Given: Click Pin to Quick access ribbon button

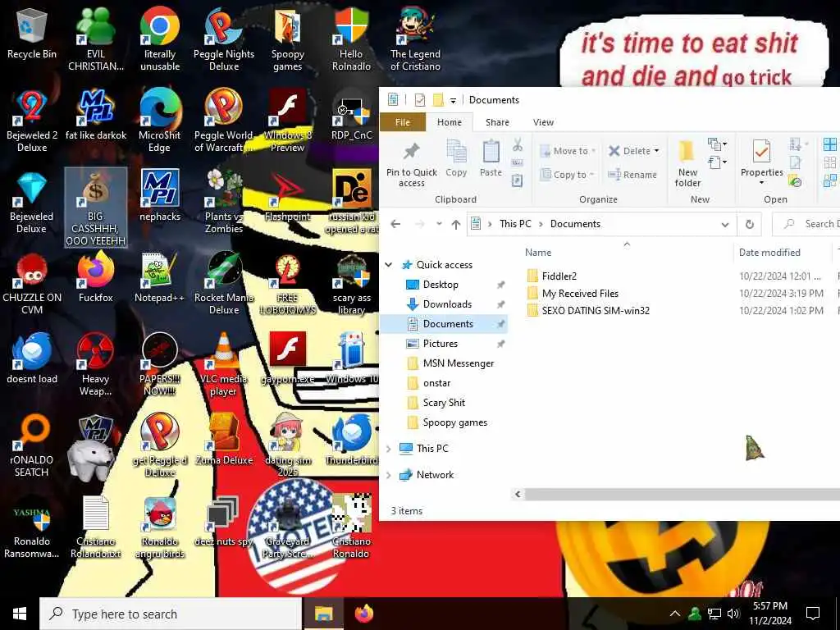Looking at the screenshot, I should 412,165.
